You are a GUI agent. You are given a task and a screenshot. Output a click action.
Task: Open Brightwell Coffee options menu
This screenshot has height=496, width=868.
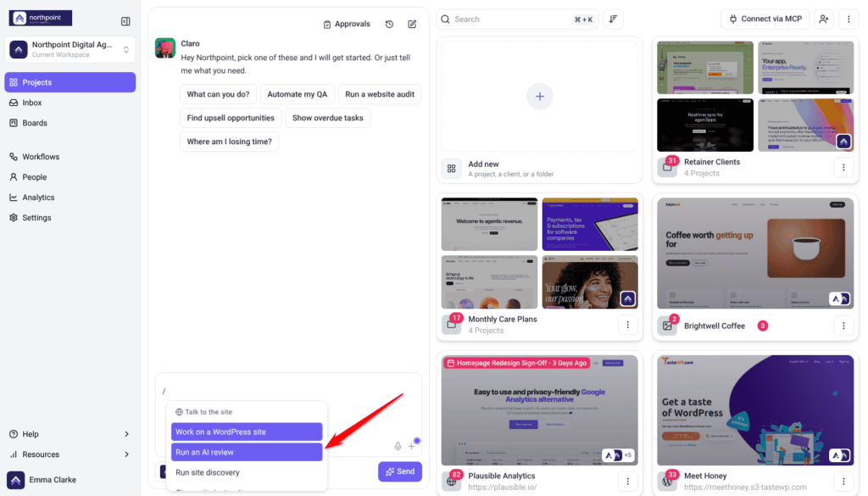point(843,326)
